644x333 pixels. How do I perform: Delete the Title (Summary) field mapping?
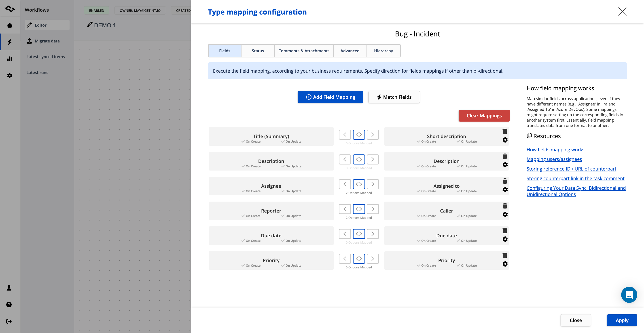pyautogui.click(x=505, y=131)
